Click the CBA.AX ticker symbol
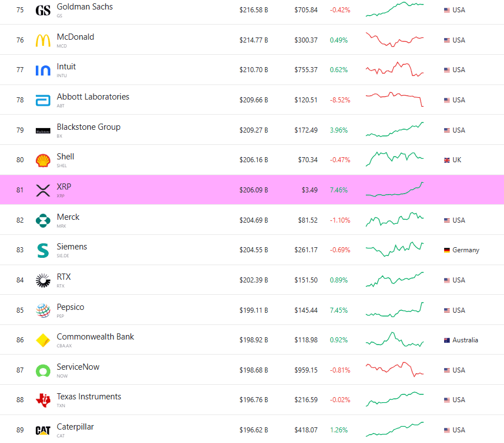The image size is (504, 443). pyautogui.click(x=64, y=346)
